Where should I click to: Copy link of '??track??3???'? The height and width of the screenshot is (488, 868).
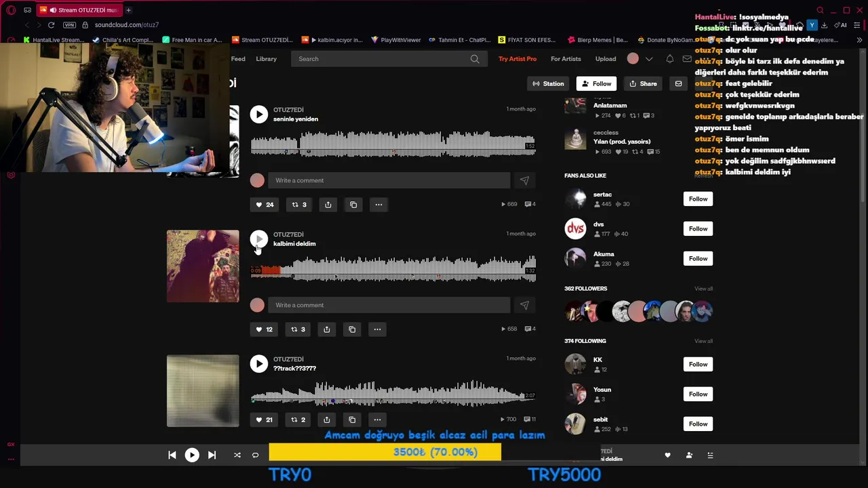point(352,420)
